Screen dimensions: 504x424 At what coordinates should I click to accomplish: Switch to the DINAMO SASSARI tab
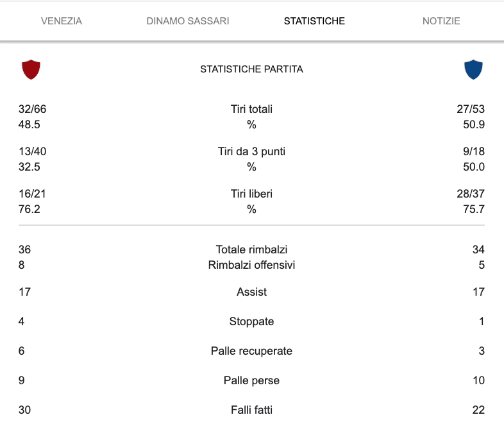[188, 21]
